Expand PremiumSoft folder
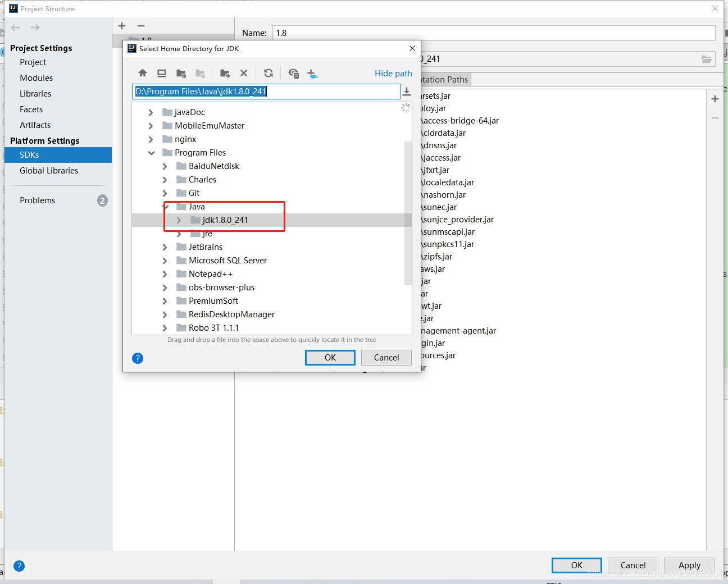 165,301
